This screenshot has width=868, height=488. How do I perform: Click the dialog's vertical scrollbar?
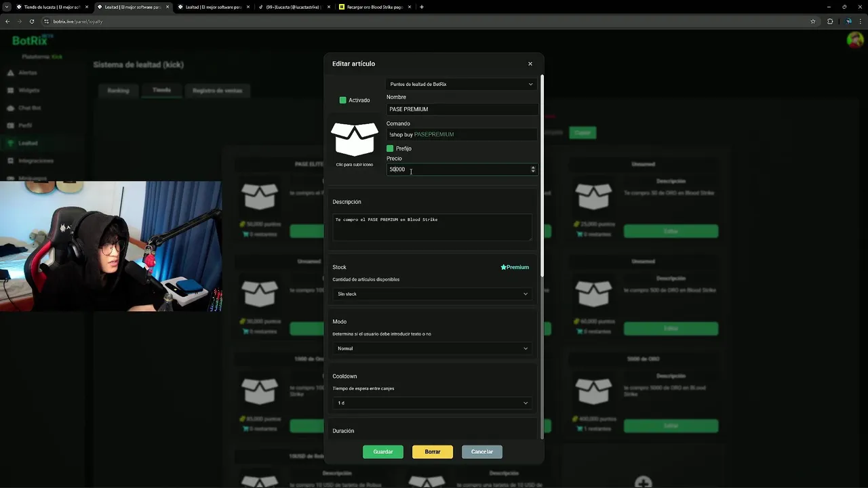tap(542, 176)
